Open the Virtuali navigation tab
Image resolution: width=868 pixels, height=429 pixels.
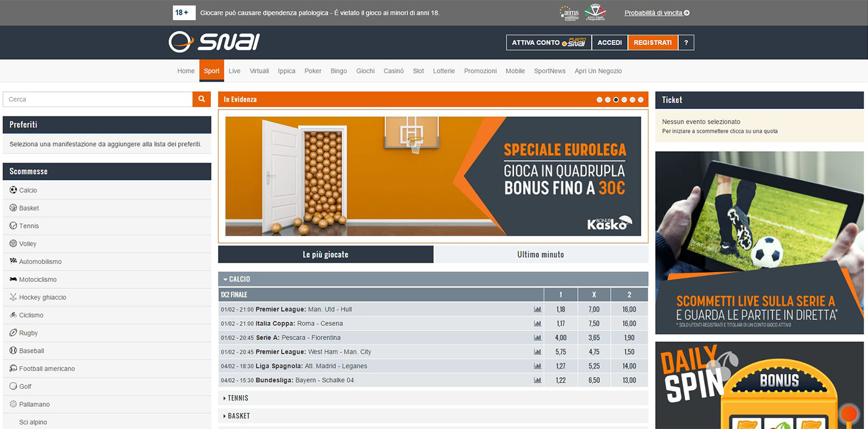(259, 71)
